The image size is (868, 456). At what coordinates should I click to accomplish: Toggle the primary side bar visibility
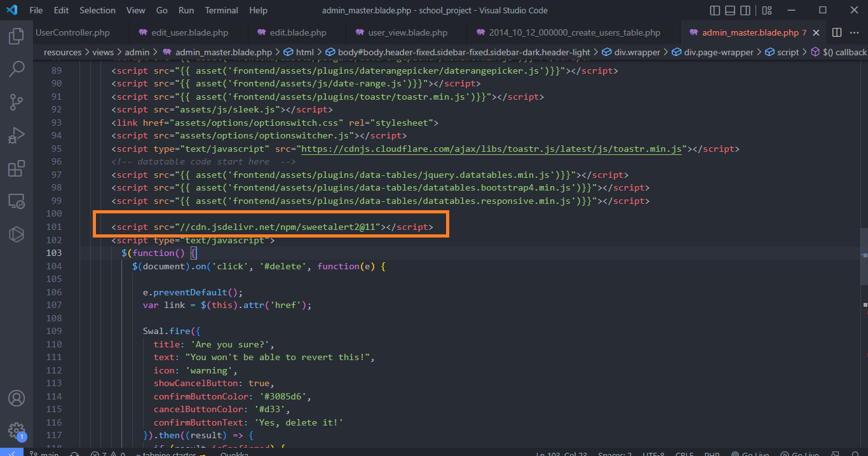(715, 10)
